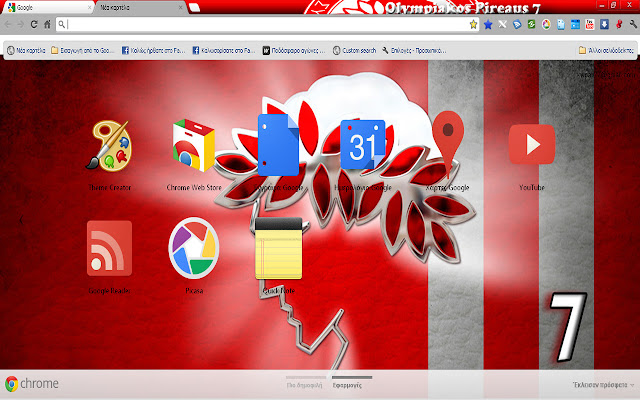Image resolution: width=640 pixels, height=400 pixels.
Task: Open the Theme Creator app
Action: tap(109, 146)
